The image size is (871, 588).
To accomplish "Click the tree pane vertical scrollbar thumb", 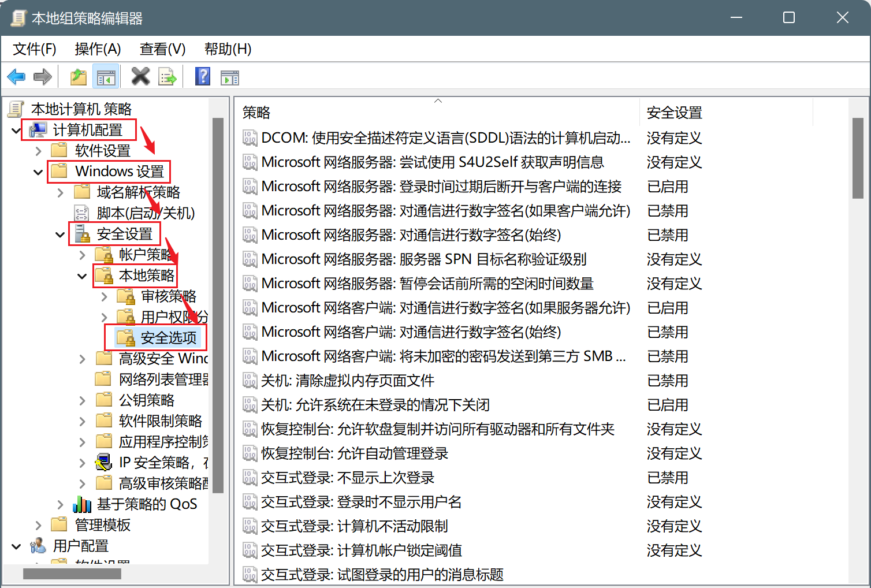I will pyautogui.click(x=218, y=306).
